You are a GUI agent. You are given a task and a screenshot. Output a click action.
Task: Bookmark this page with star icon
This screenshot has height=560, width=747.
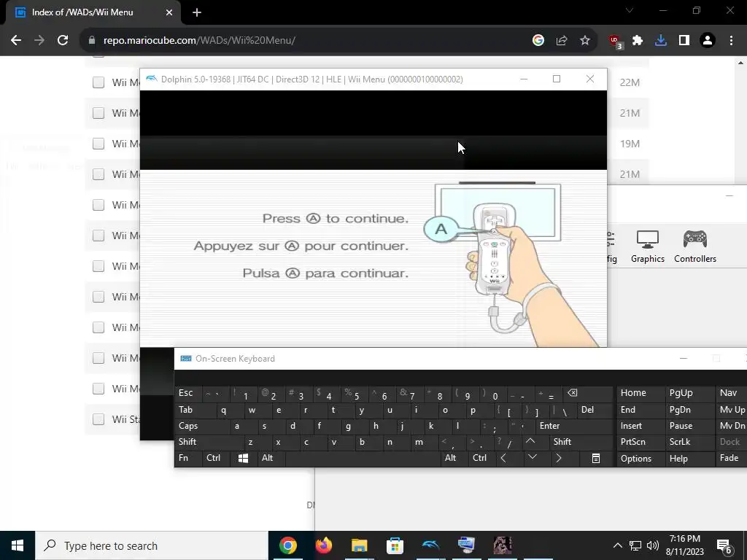(x=584, y=41)
